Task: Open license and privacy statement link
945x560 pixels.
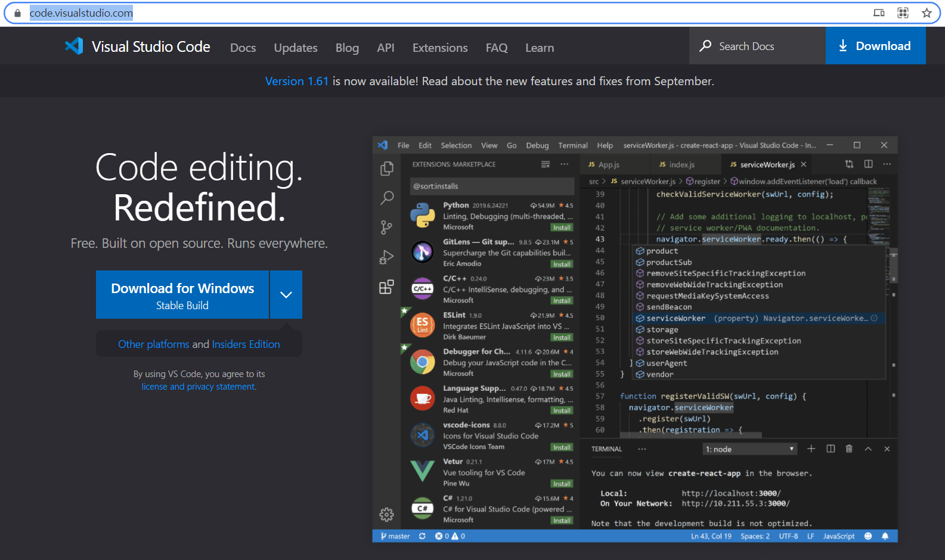Action: click(199, 387)
